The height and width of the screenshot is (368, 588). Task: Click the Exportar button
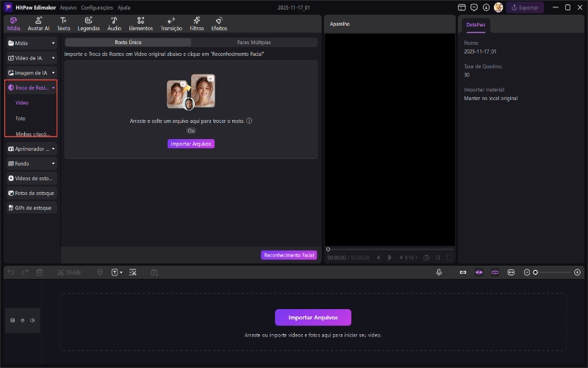point(525,7)
